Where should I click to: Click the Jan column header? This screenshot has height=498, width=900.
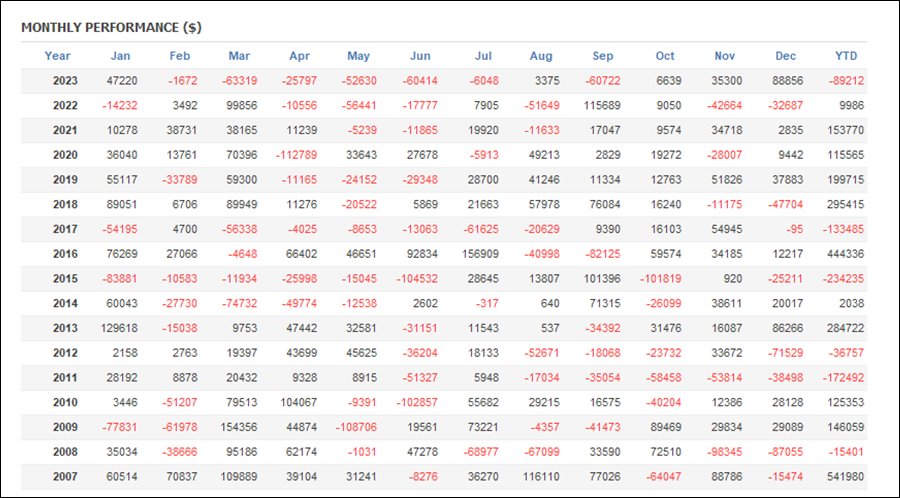[x=120, y=56]
